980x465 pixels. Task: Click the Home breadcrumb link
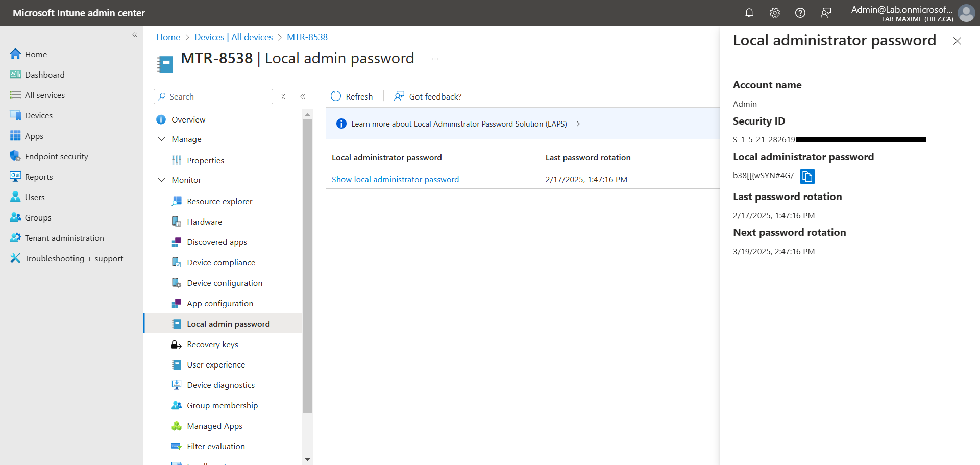[168, 37]
